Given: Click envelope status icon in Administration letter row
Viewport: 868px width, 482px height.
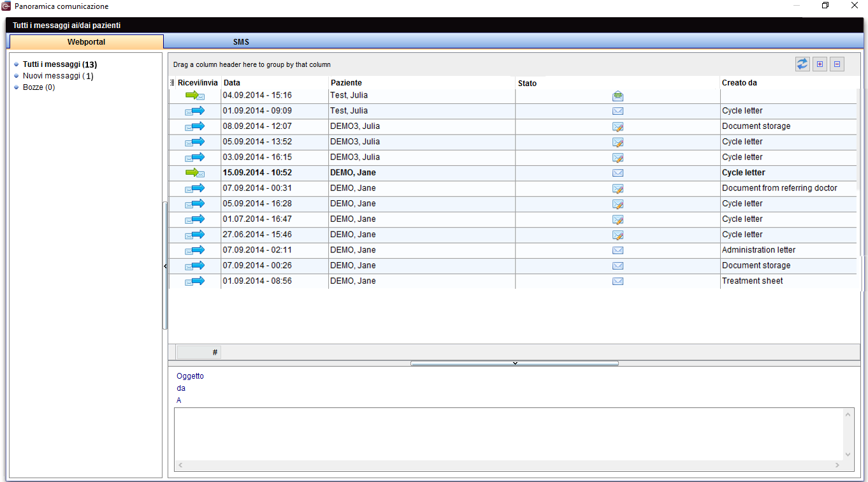Looking at the screenshot, I should point(618,251).
